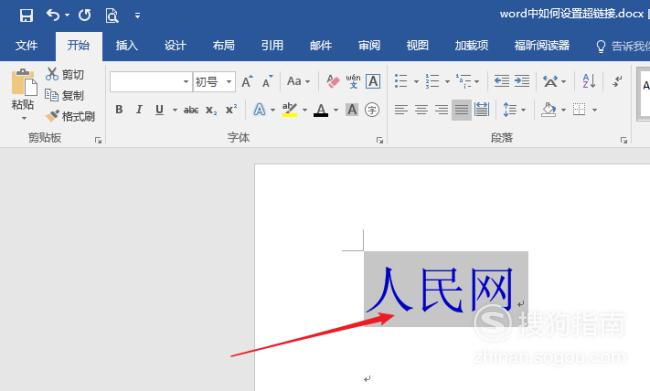Open the 剪贴板 dialog launcher
The height and width of the screenshot is (391, 650).
(98, 140)
